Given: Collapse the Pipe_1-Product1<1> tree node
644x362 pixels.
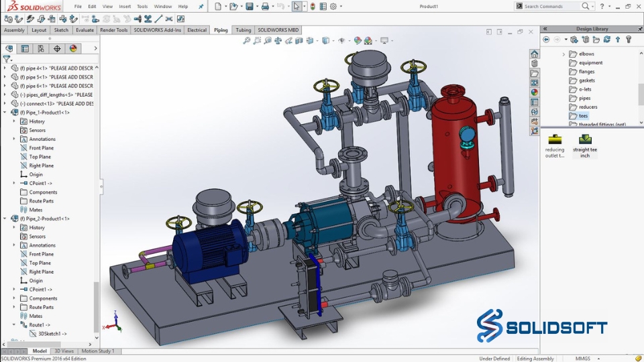Looking at the screenshot, I should pos(5,113).
